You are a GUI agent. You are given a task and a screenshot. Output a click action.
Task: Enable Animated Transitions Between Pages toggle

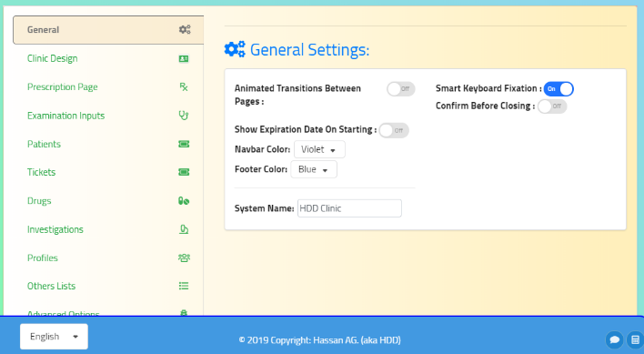click(401, 88)
